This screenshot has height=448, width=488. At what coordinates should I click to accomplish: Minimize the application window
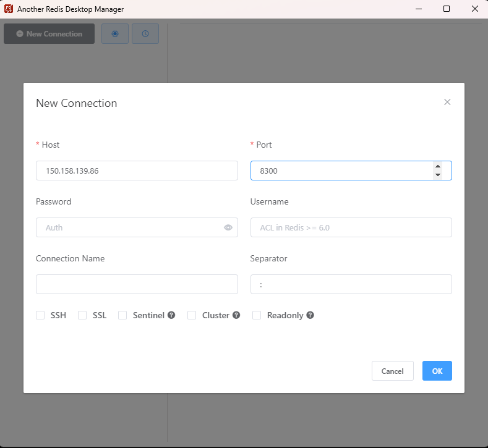419,9
